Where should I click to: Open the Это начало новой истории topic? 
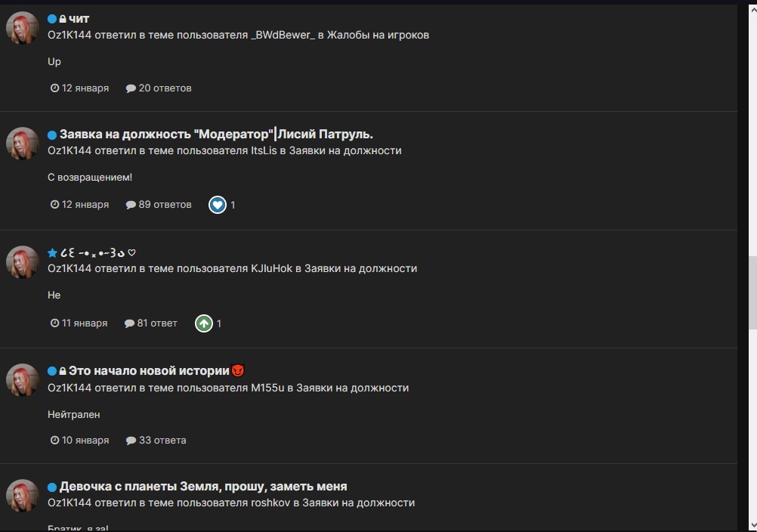coord(149,371)
